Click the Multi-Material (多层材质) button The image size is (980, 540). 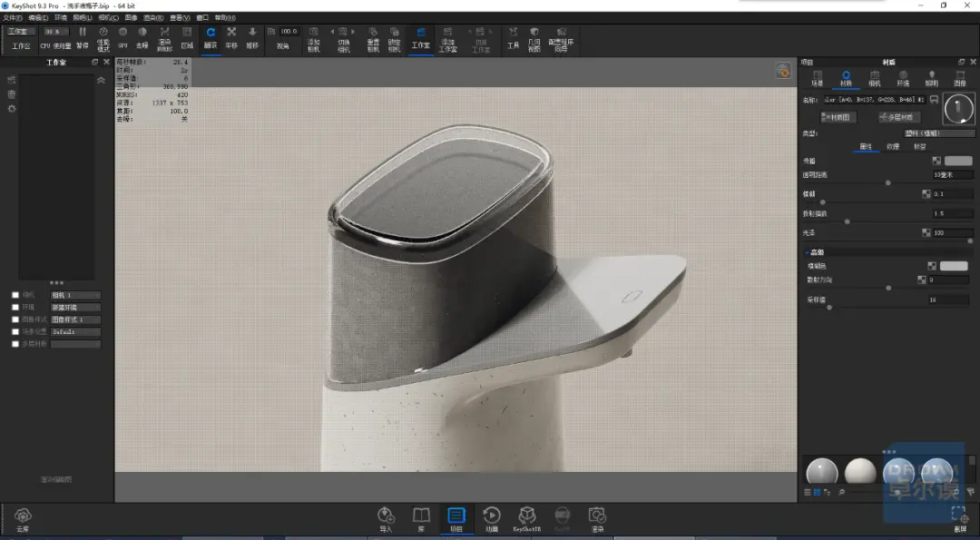click(898, 117)
